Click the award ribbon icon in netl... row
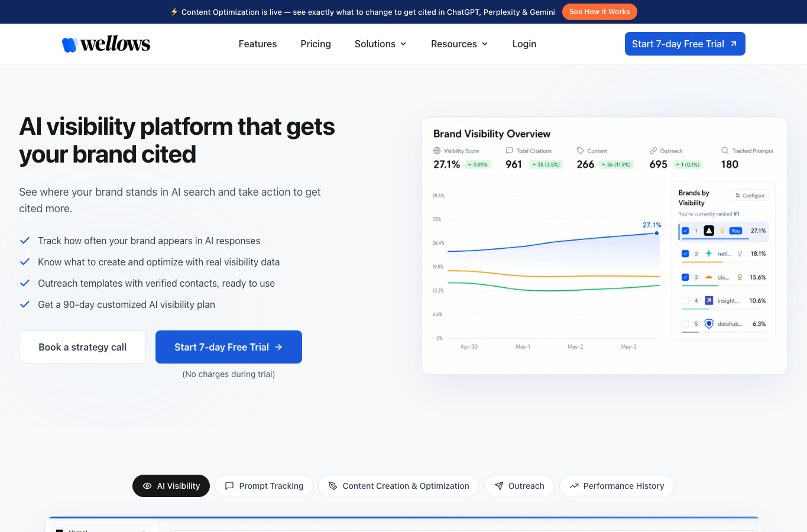Viewport: 807px width, 532px height. [740, 254]
